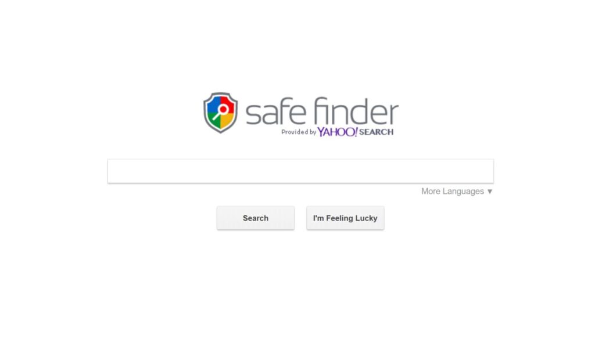Click the purple YAHOO! logo
The image size is (595, 364).
click(x=338, y=132)
